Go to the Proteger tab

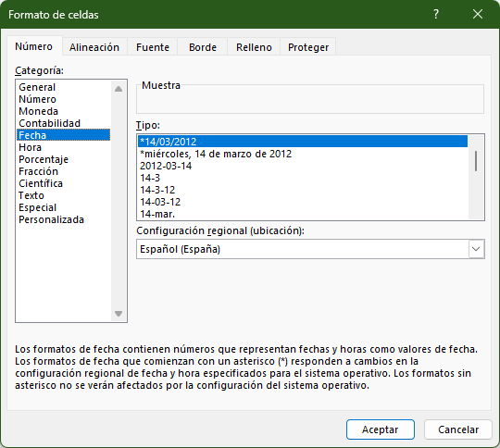pos(308,47)
